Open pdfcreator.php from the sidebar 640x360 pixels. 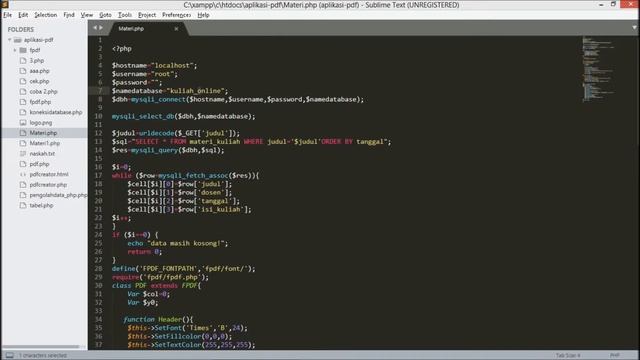48,184
